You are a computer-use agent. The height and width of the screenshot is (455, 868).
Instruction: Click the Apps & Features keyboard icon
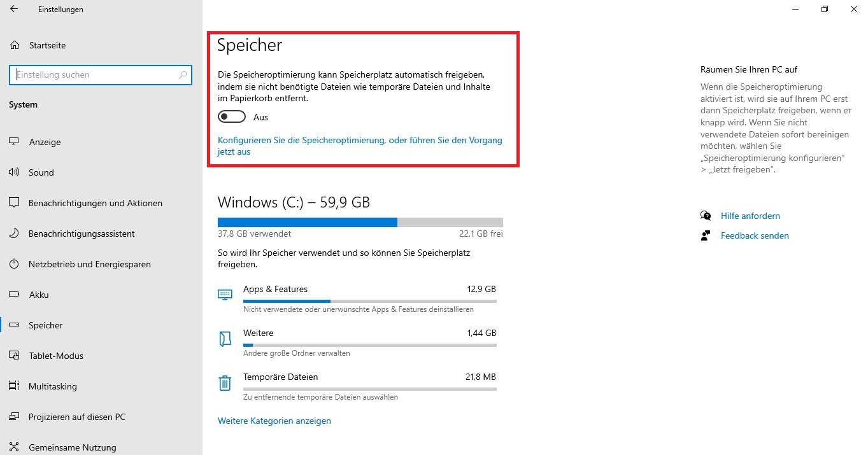[x=225, y=295]
